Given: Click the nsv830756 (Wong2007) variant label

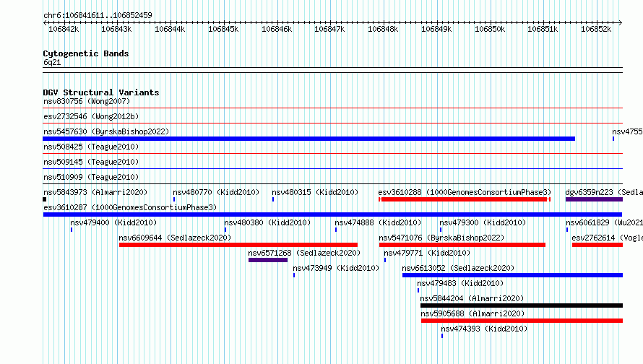Looking at the screenshot, I should point(87,101).
